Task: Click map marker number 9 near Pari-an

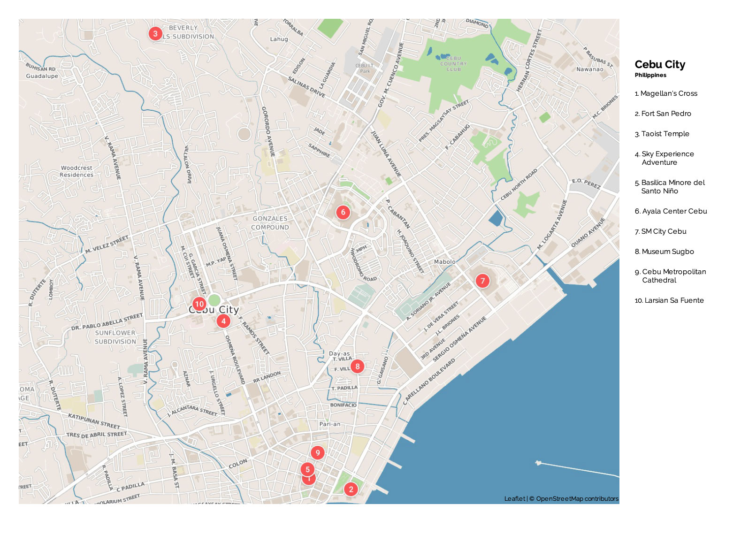Action: (x=318, y=453)
